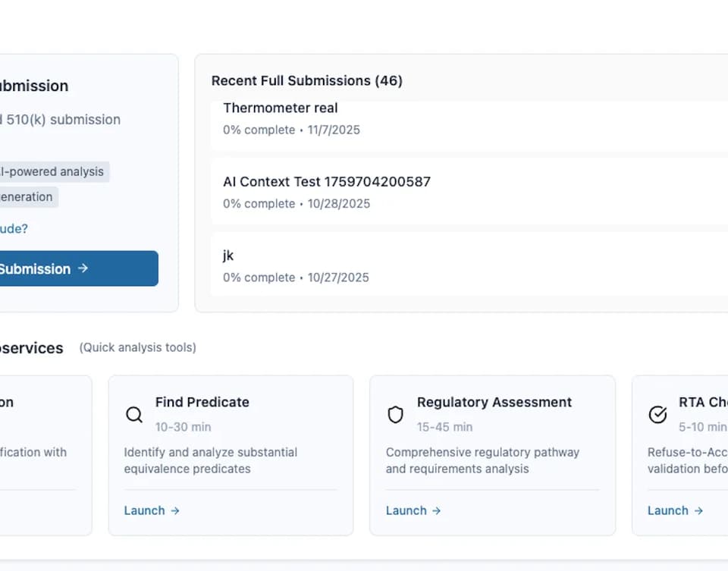Click the Find Predicate magnifier icon
728x571 pixels.
(x=134, y=414)
